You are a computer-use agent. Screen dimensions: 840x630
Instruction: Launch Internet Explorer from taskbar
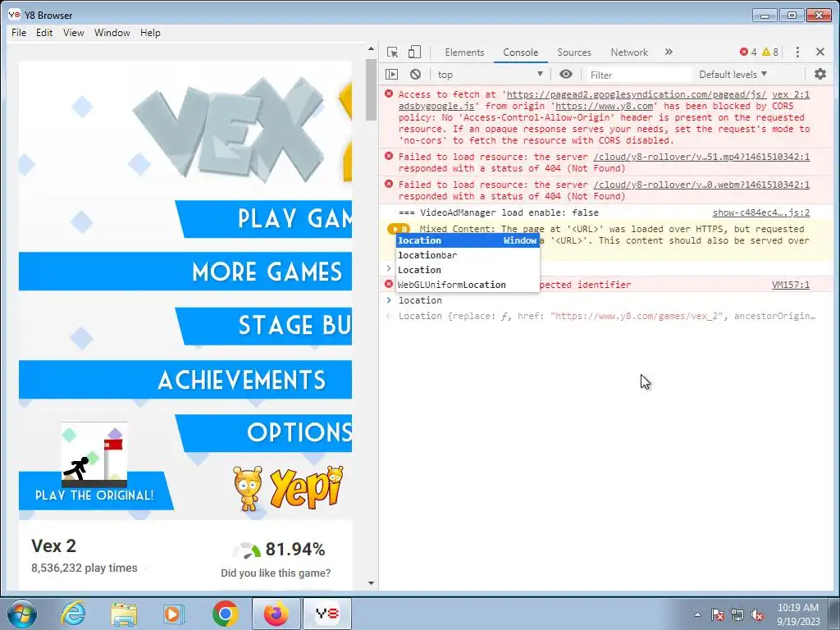(x=73, y=614)
